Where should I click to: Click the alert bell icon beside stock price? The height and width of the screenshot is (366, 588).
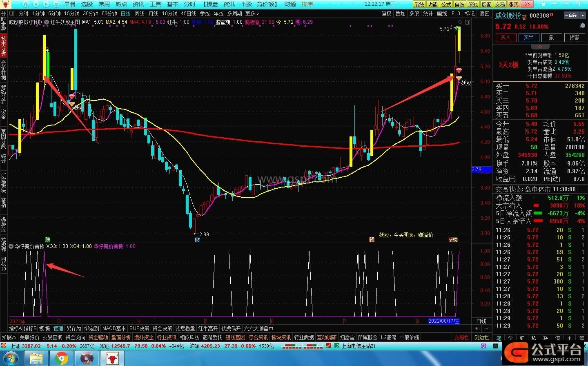583,26
